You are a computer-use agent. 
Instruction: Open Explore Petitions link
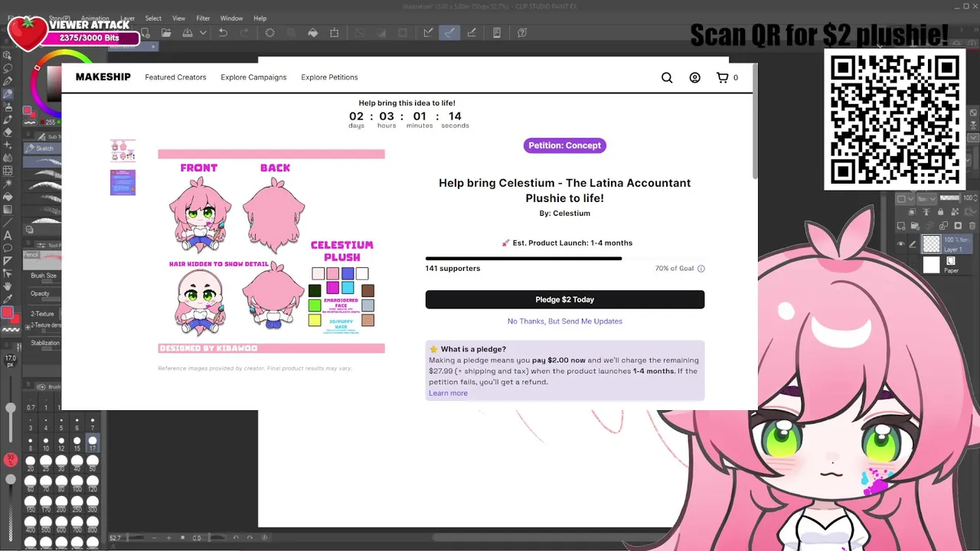point(329,77)
